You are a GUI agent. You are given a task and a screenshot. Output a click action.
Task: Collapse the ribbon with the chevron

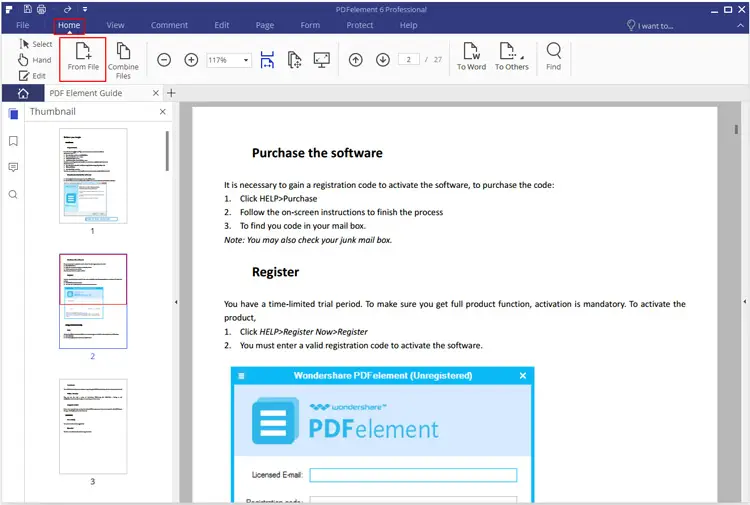(740, 26)
